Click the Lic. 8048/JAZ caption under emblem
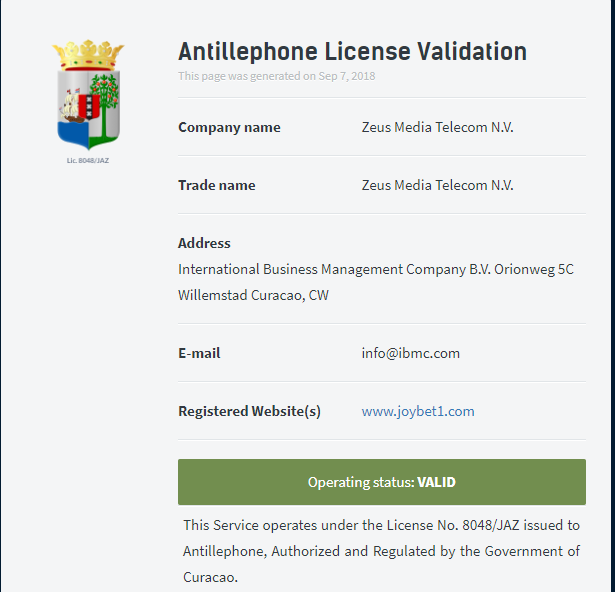Screen dimensions: 615x592 coord(88,160)
